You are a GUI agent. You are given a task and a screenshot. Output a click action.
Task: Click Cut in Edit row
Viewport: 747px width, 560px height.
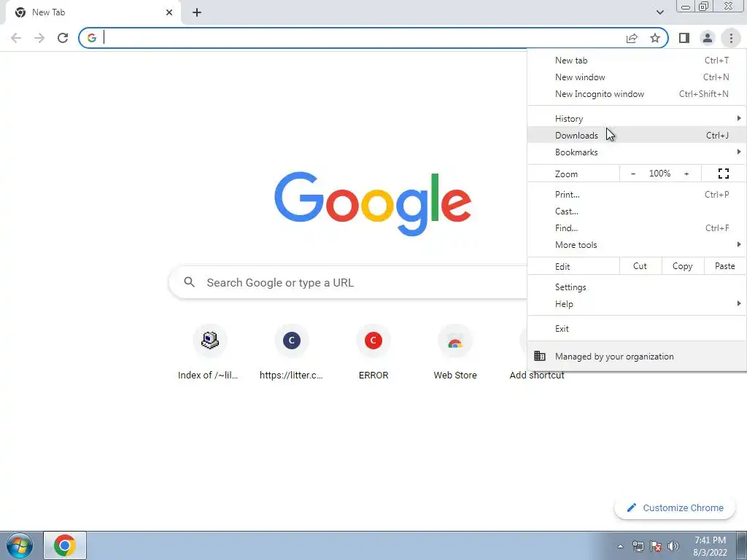pyautogui.click(x=640, y=266)
